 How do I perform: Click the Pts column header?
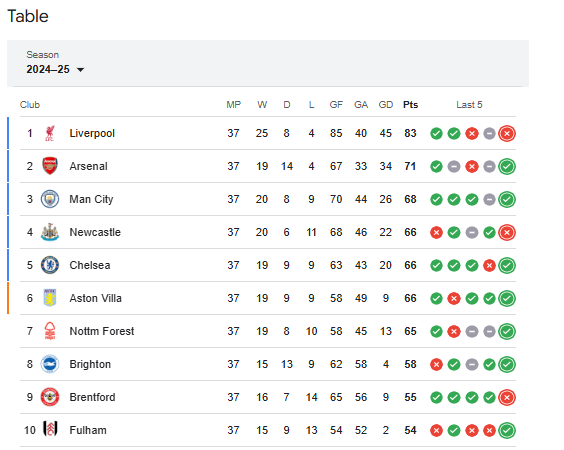[410, 105]
